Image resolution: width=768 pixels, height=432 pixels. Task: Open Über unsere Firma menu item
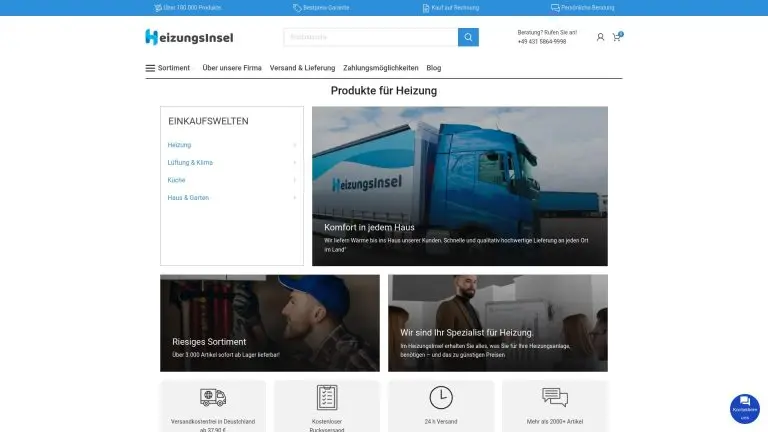pos(232,68)
